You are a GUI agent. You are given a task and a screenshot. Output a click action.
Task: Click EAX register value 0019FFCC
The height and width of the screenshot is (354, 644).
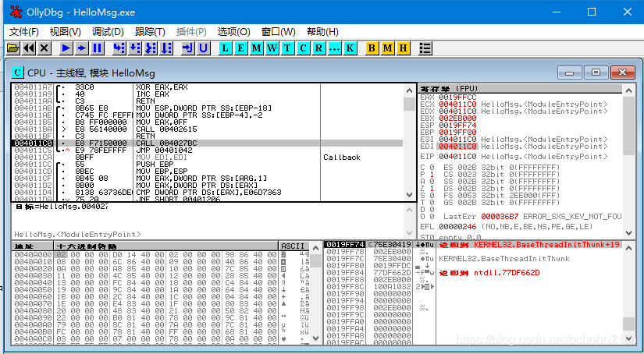click(x=457, y=97)
